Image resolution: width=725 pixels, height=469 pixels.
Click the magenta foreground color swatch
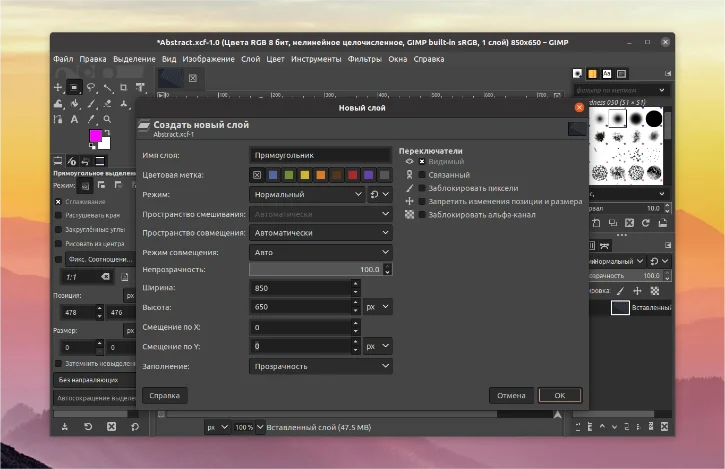point(96,135)
